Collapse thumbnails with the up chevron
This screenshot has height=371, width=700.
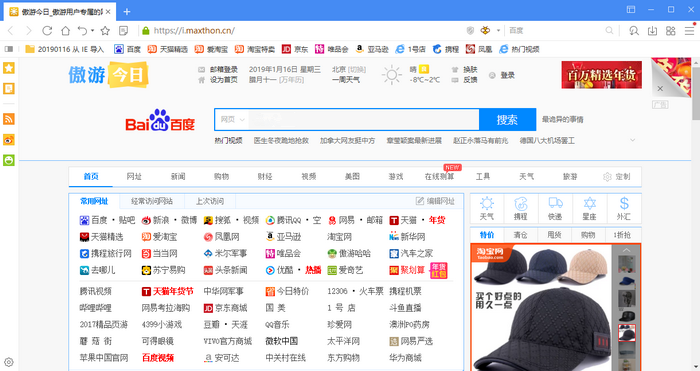click(626, 250)
